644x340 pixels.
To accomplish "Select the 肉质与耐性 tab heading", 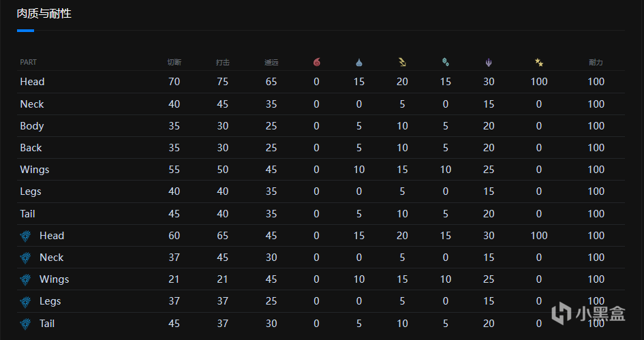I will click(44, 14).
